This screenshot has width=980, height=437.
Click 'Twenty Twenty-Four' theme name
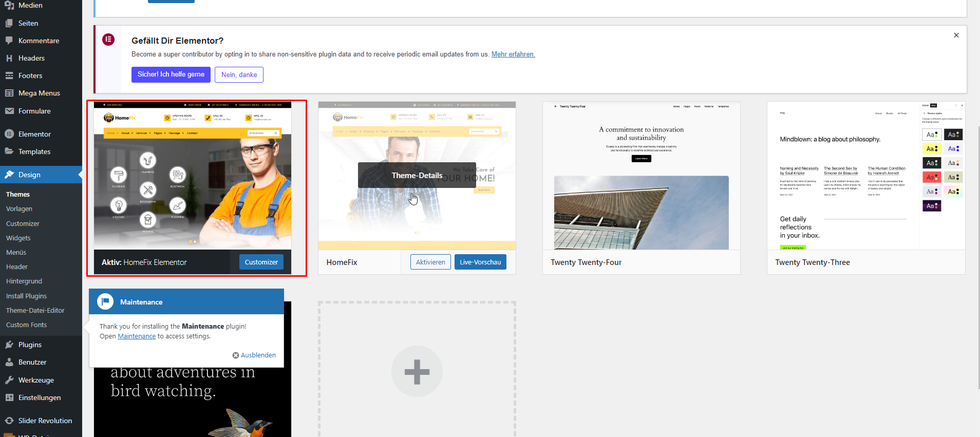(586, 262)
